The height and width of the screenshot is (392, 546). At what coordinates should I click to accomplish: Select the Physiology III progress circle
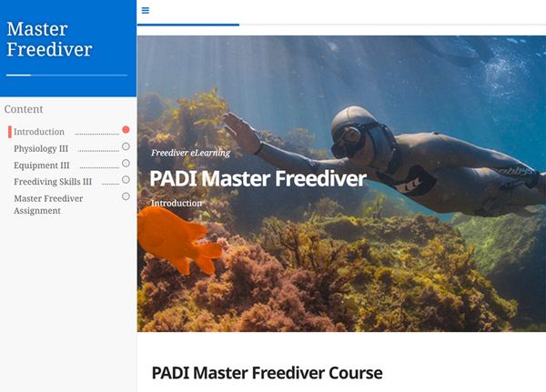point(126,146)
